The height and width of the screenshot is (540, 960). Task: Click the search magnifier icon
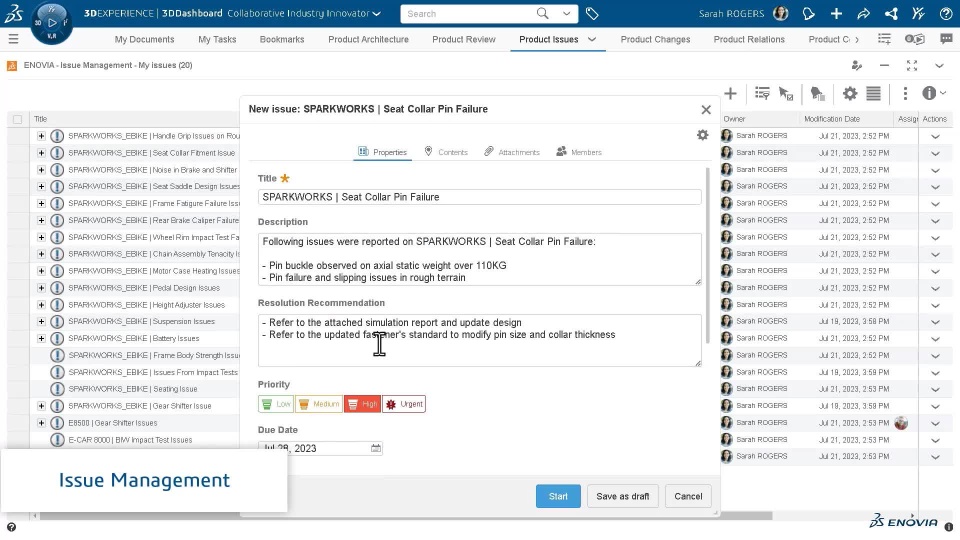pos(542,13)
